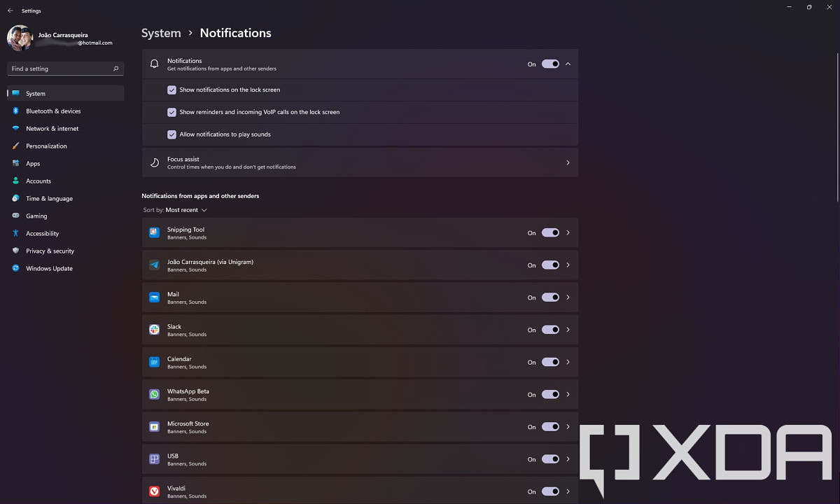Image resolution: width=840 pixels, height=504 pixels.
Task: Click the Snipping Tool app icon
Action: click(x=154, y=232)
